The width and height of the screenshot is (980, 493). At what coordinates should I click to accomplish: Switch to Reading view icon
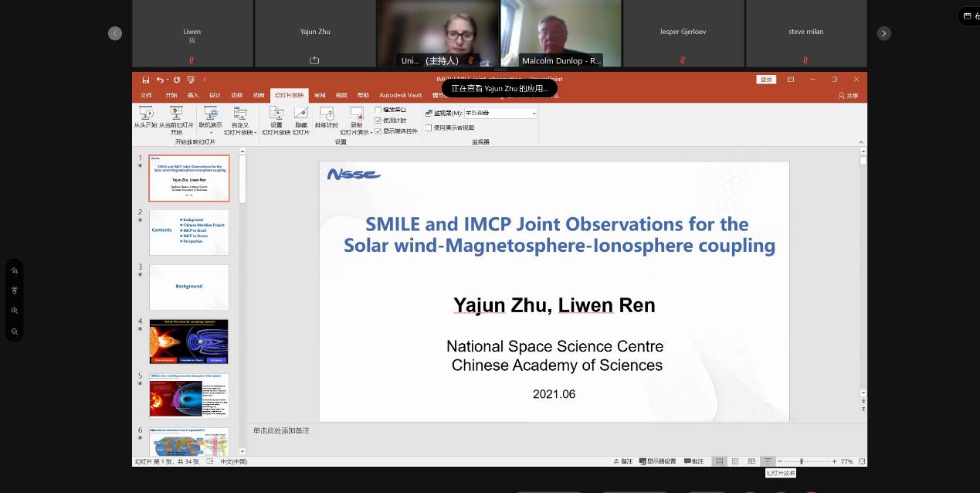point(751,461)
